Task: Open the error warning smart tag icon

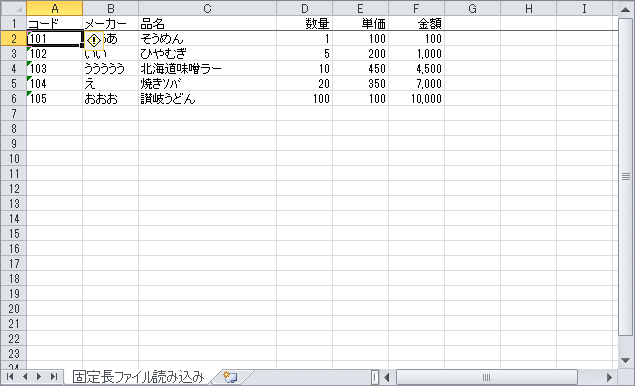Action: pos(94,40)
